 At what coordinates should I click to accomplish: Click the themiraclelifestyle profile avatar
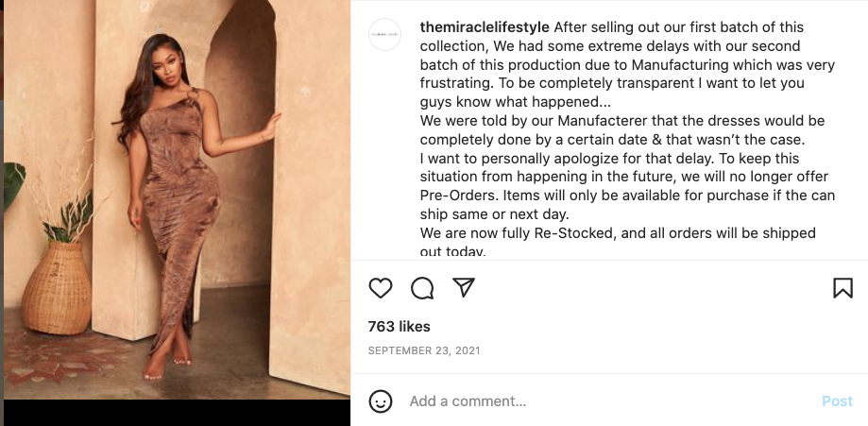point(384,34)
